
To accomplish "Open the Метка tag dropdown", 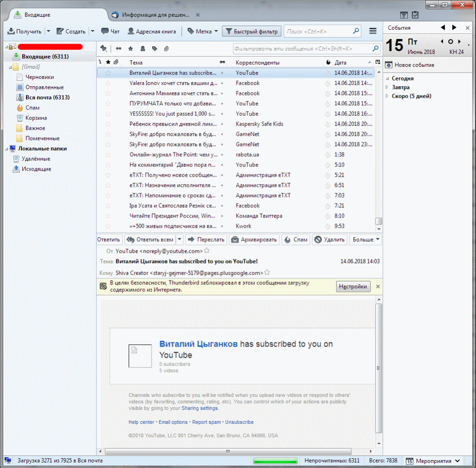I will 202,31.
